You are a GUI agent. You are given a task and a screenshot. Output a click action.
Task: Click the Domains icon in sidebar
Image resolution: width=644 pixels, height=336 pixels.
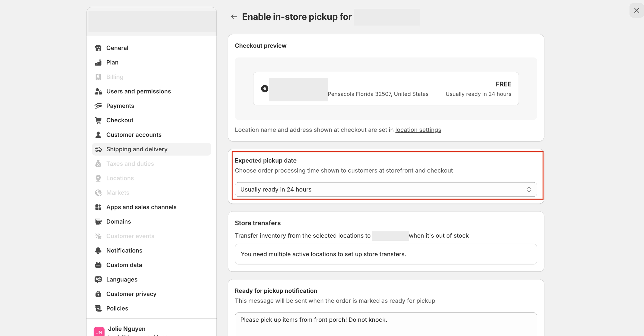[x=98, y=221]
